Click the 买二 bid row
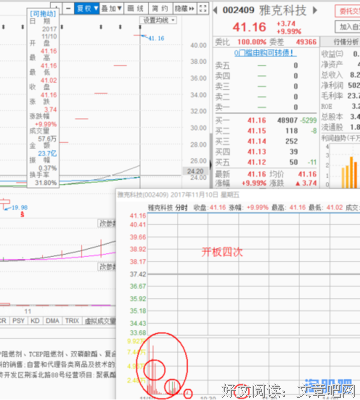This screenshot has height=400, width=360. click(x=265, y=131)
